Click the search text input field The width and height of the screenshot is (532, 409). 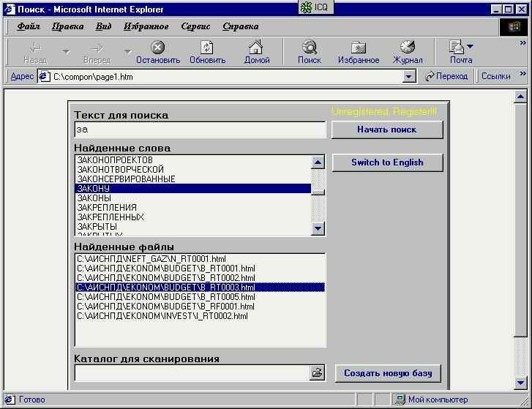pyautogui.click(x=200, y=130)
